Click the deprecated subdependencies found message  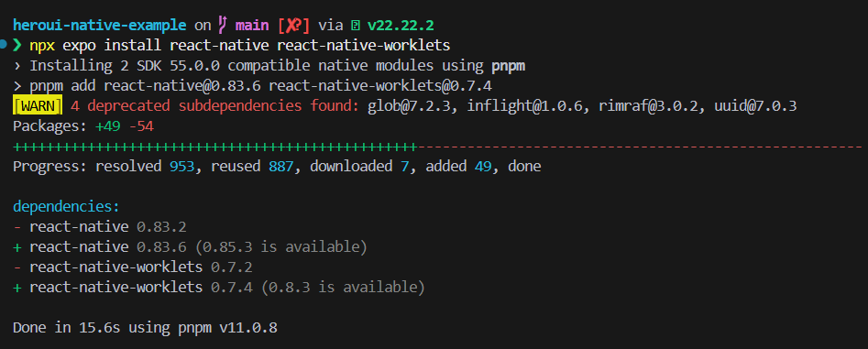tap(215, 106)
